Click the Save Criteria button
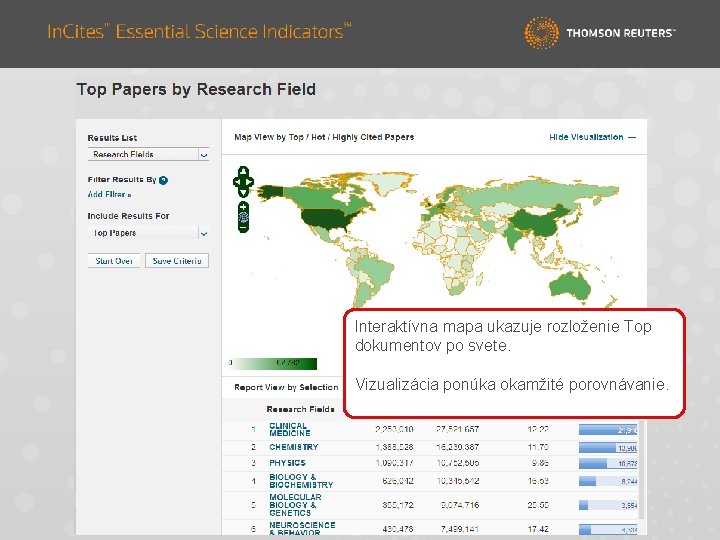This screenshot has width=720, height=540. [x=177, y=261]
